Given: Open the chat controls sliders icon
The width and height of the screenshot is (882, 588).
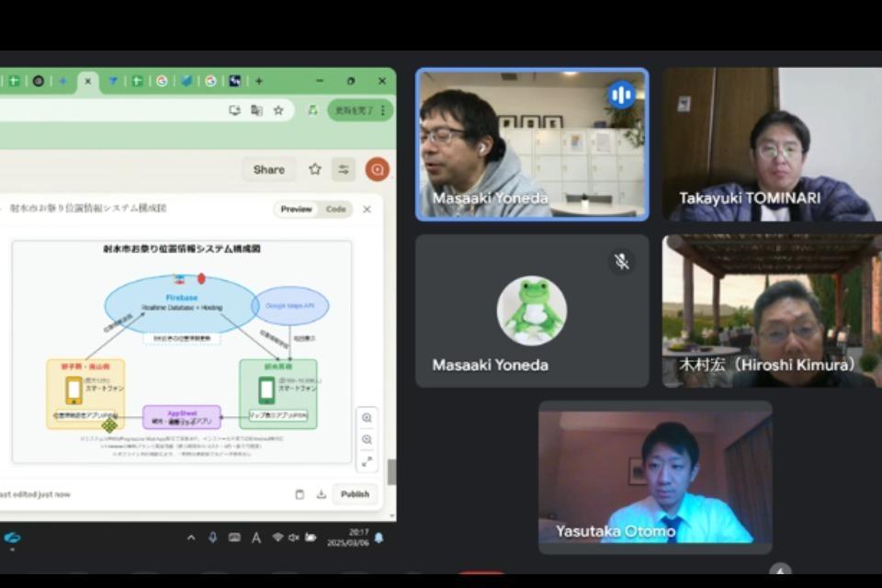Looking at the screenshot, I should 344,169.
